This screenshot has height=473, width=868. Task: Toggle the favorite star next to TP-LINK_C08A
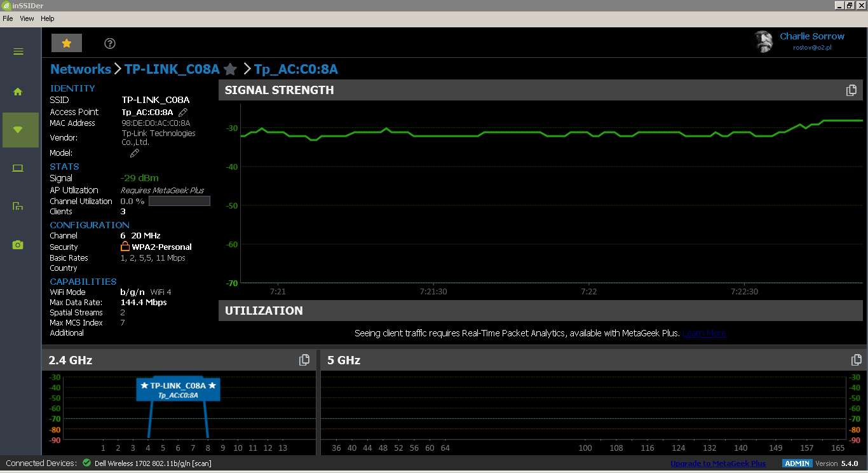[229, 69]
